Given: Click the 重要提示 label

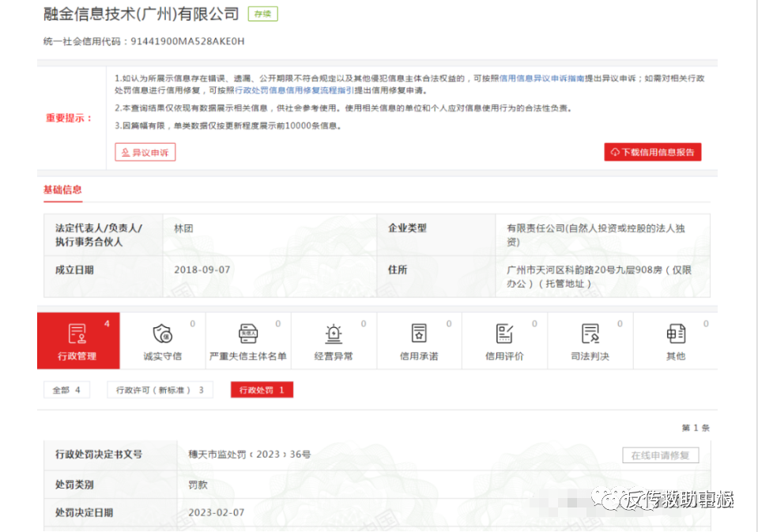Looking at the screenshot, I should pos(69,118).
